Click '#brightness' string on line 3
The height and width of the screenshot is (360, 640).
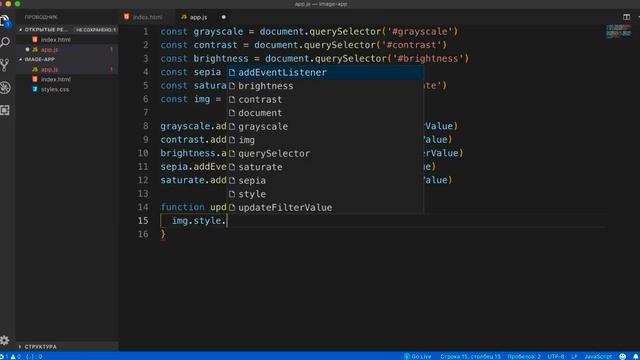(428, 59)
